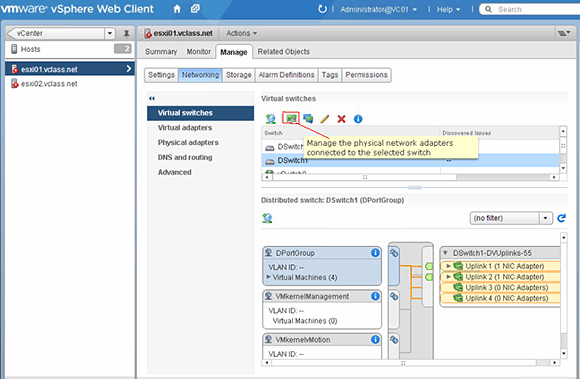Select Uplink 3 (0 NIC Adapters)
Screen dimensions: 580x379
[x=500, y=287]
